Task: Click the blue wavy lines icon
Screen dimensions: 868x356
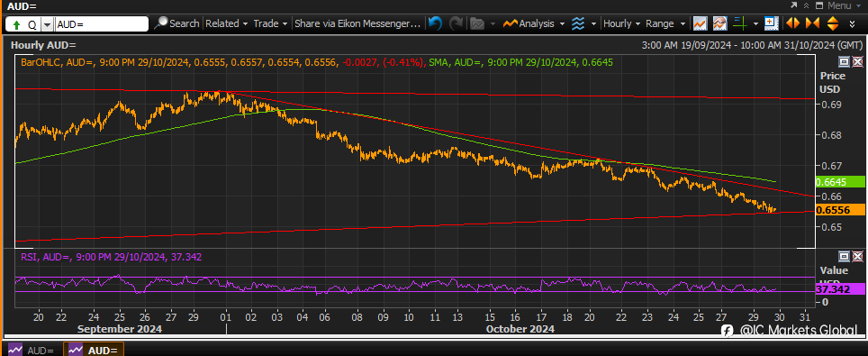Action: tap(578, 23)
